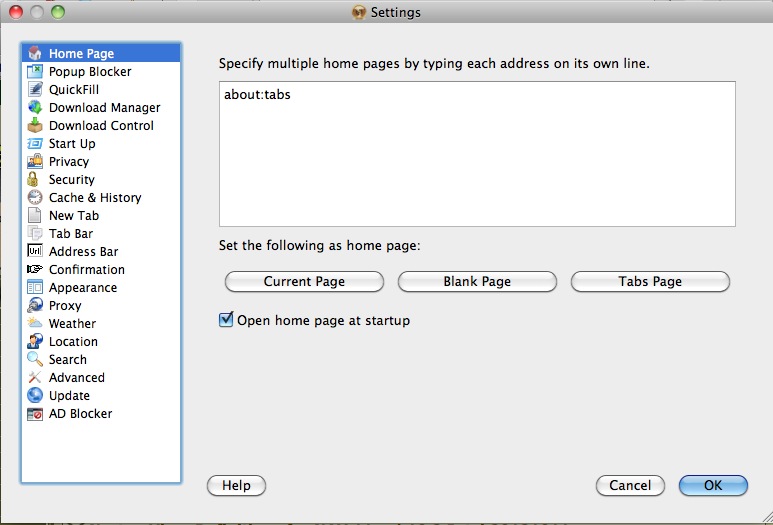Image resolution: width=773 pixels, height=525 pixels.
Task: Click the Popup Blocker icon in sidebar
Action: (34, 72)
